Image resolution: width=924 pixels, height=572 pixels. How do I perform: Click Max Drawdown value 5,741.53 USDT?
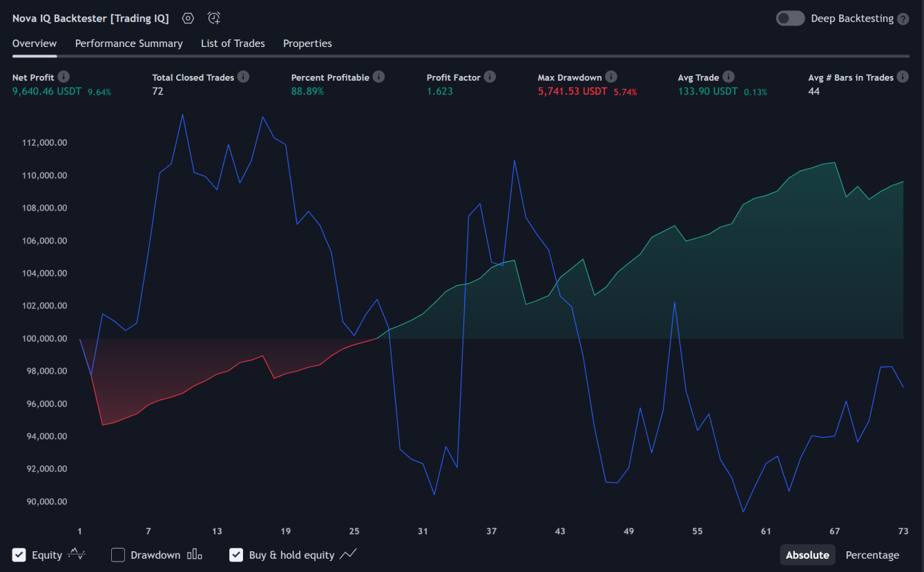click(572, 91)
